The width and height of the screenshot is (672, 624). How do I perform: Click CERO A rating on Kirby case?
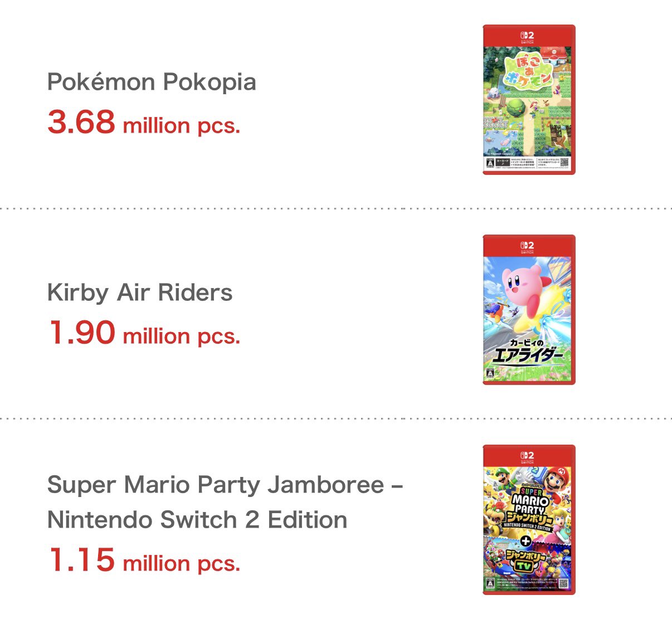pos(490,372)
